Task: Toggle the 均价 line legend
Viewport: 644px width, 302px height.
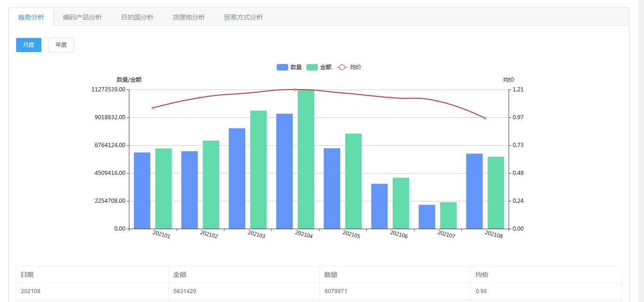Action: coord(349,67)
